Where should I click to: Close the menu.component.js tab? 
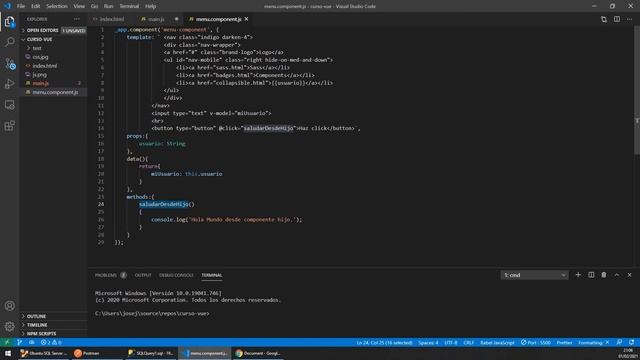point(247,19)
